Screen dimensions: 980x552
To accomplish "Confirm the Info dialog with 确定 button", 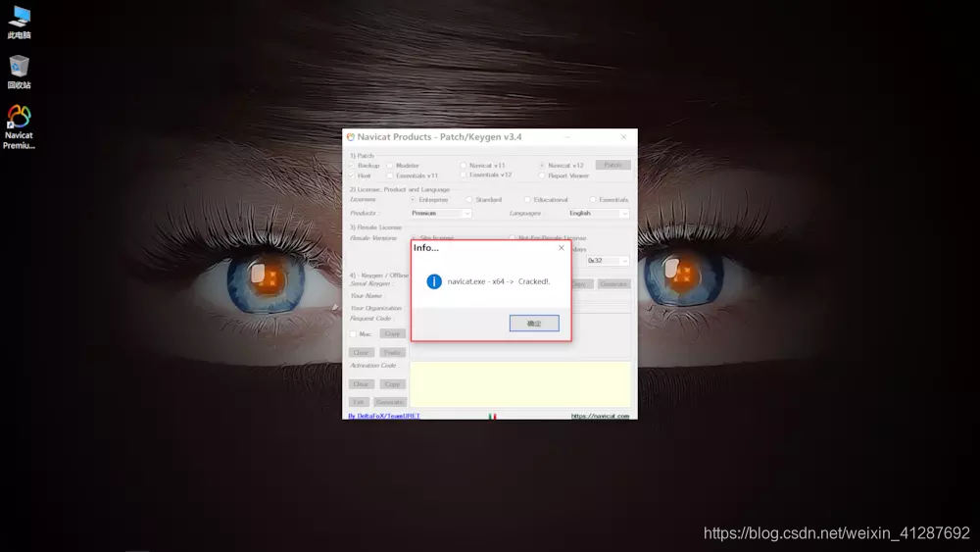I will [534, 324].
